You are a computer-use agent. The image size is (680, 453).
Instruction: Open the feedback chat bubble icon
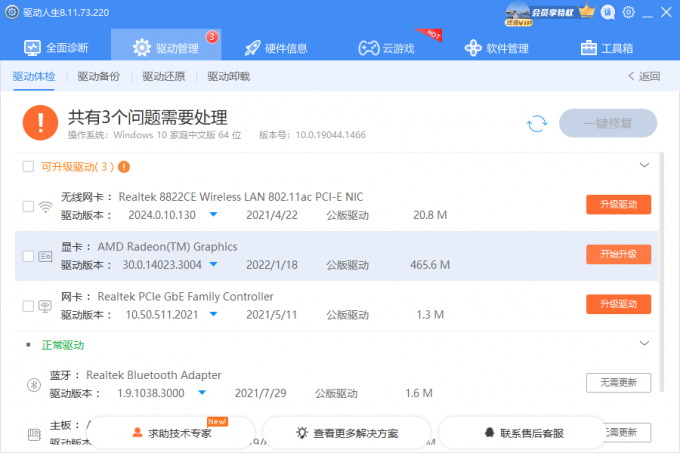(x=608, y=13)
